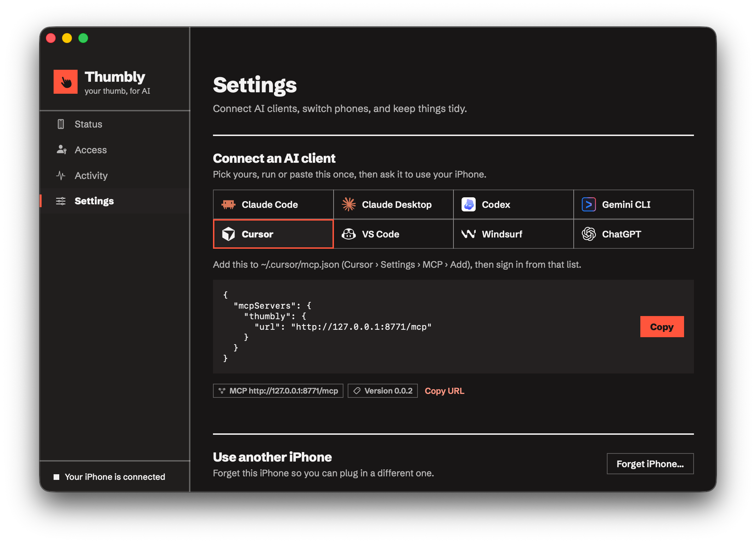Click the yellow minimize window button
Screen dimensions: 756x544
click(x=67, y=38)
